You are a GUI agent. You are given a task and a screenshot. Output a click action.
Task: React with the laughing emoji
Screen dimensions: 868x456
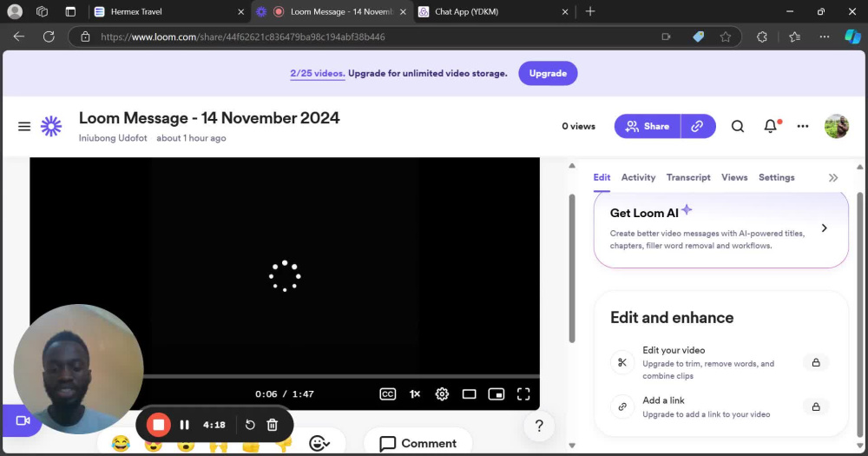point(121,444)
